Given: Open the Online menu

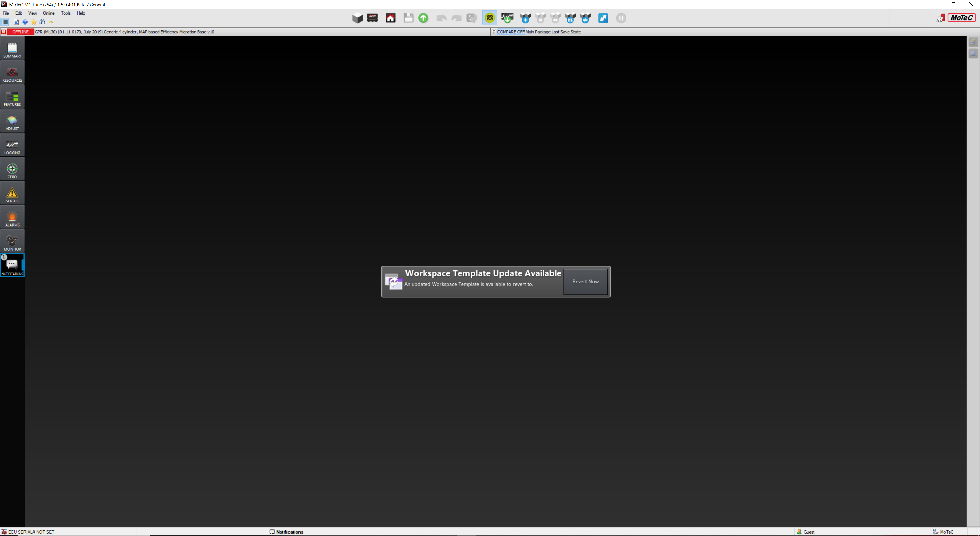Looking at the screenshot, I should coord(49,13).
